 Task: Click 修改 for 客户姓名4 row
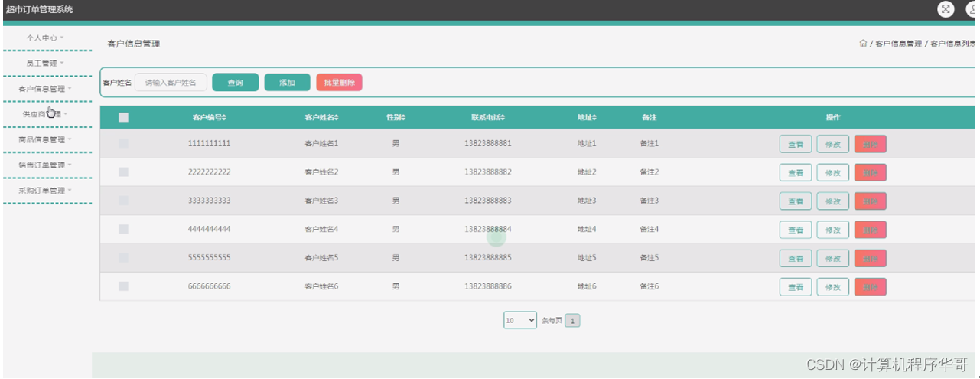click(x=833, y=230)
